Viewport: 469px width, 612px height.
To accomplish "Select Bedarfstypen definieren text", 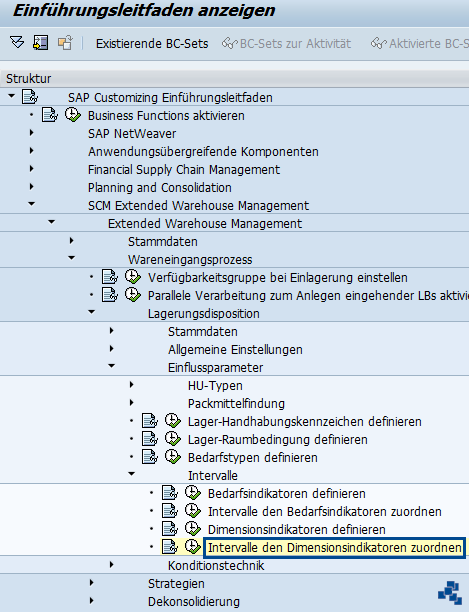I will pyautogui.click(x=252, y=457).
